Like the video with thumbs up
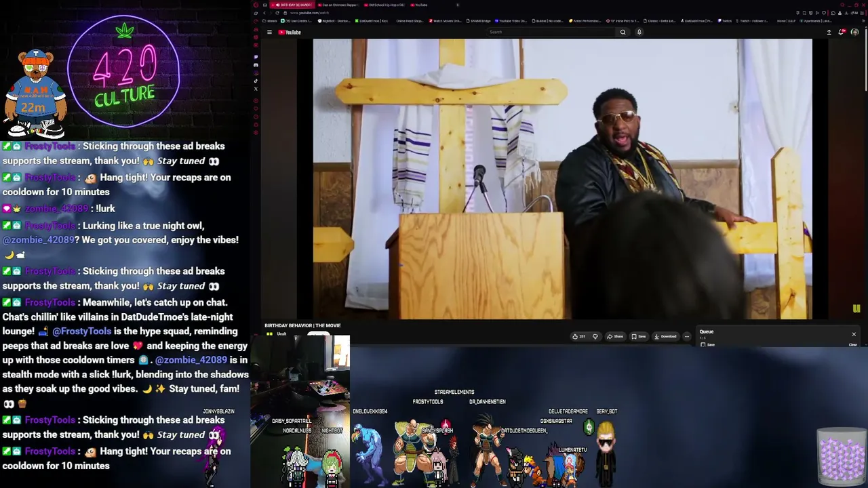 pyautogui.click(x=578, y=336)
